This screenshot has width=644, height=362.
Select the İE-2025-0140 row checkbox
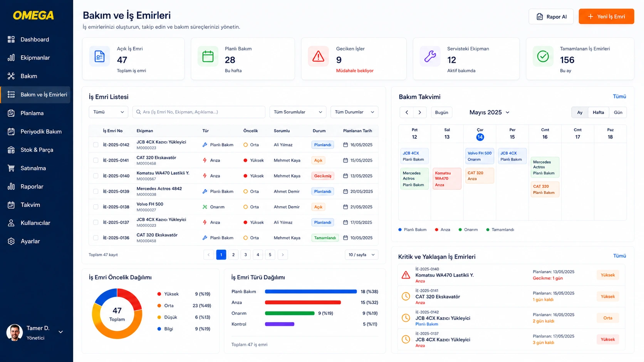[96, 176]
